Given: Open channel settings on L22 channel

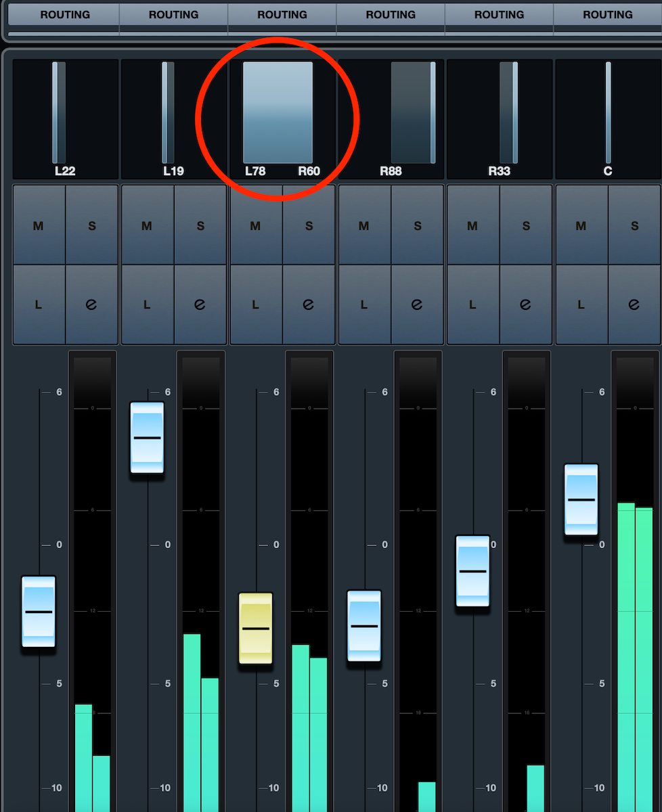Looking at the screenshot, I should click(92, 305).
